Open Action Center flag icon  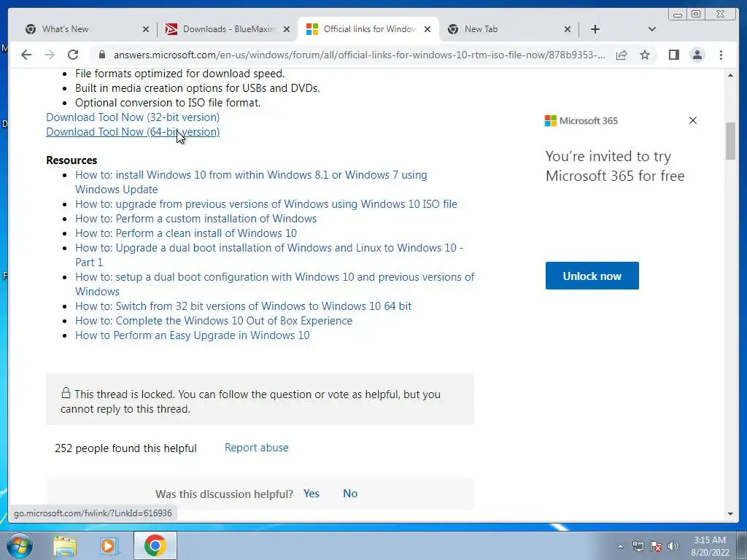point(656,546)
